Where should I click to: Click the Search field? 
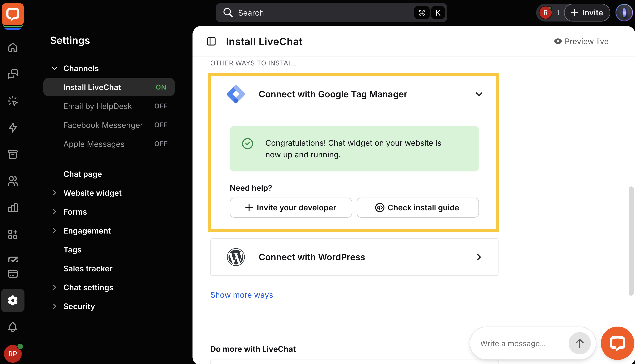331,12
